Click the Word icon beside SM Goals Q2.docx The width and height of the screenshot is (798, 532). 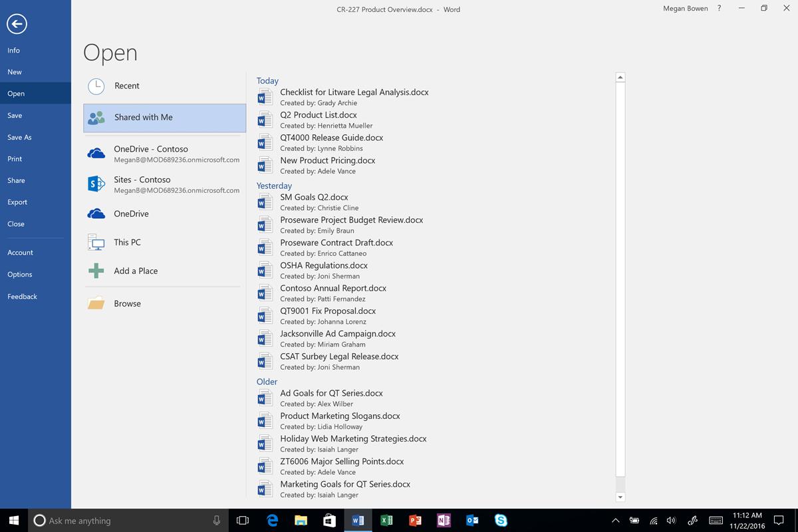pyautogui.click(x=265, y=202)
